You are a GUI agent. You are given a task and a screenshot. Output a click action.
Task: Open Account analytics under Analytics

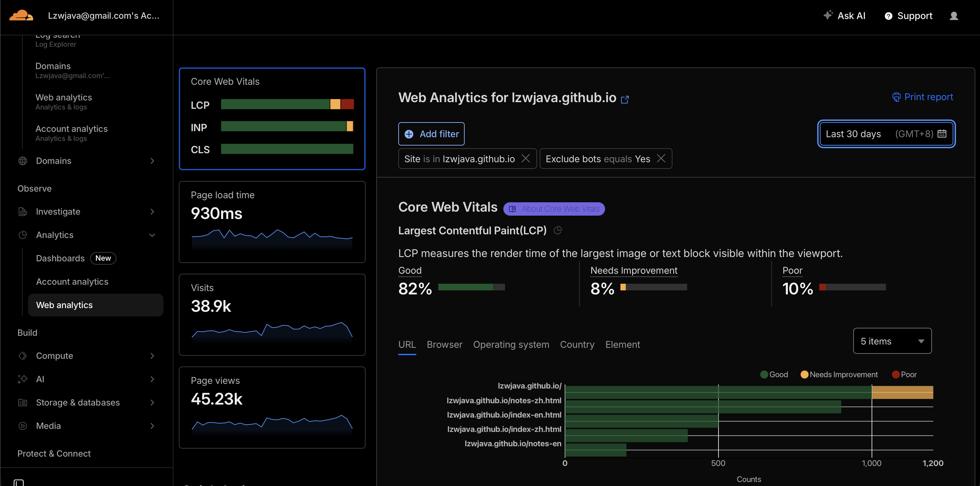point(72,282)
